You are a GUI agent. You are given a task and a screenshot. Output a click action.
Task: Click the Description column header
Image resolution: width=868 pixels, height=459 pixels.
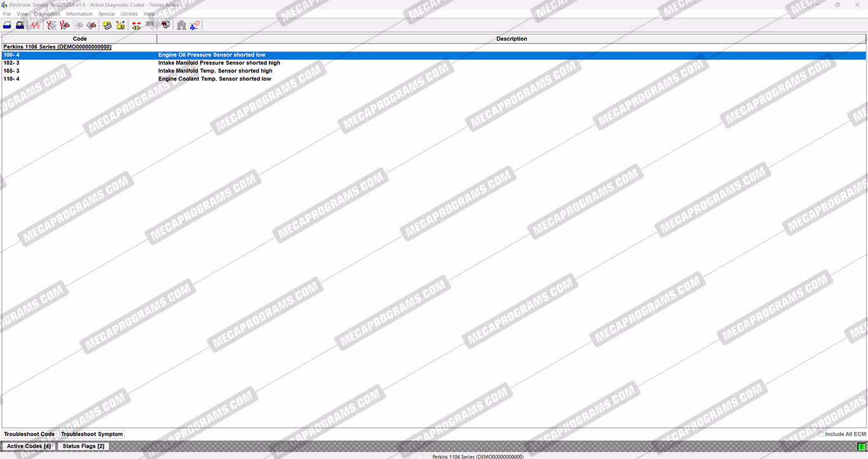pyautogui.click(x=512, y=39)
